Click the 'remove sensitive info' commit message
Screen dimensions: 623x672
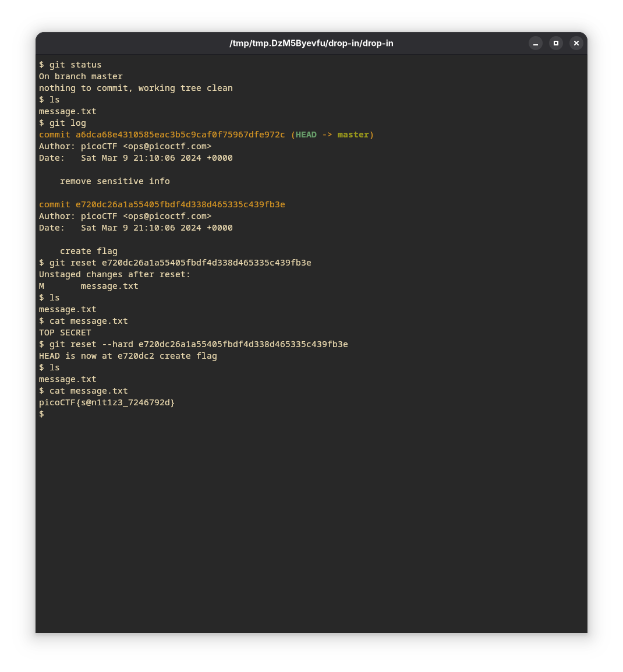pos(115,181)
